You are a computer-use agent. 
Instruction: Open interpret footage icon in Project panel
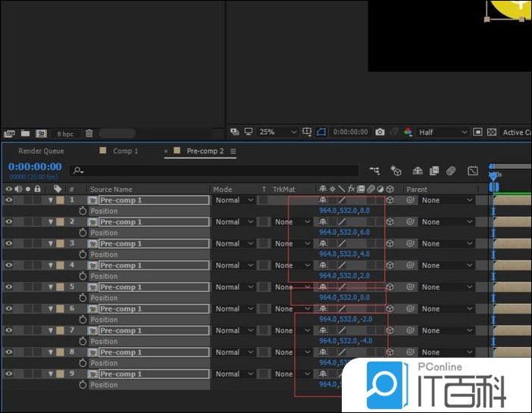pos(9,133)
